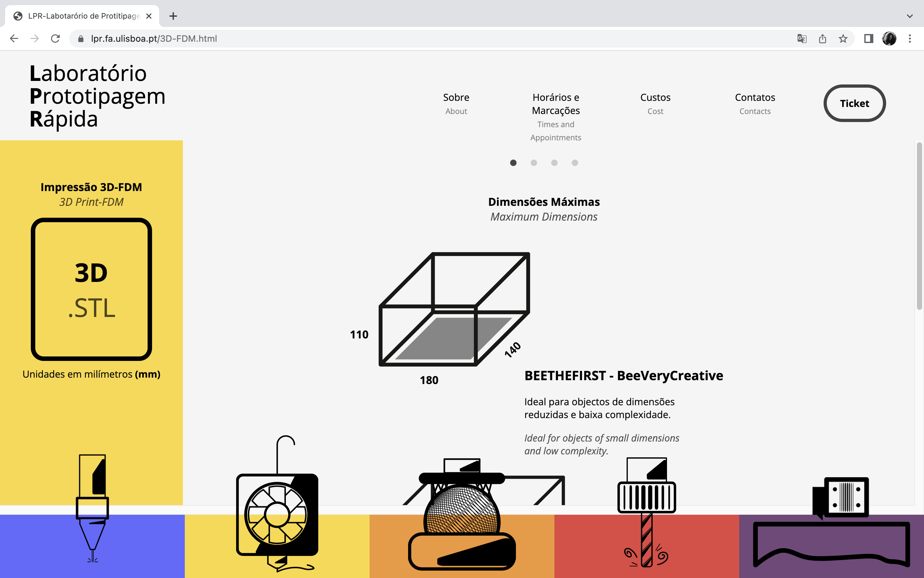Open the CNC milling drill icon
The image size is (924, 578).
click(646, 512)
